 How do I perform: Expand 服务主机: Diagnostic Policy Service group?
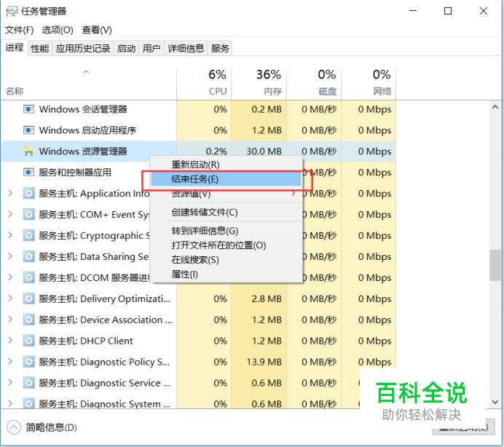click(10, 362)
